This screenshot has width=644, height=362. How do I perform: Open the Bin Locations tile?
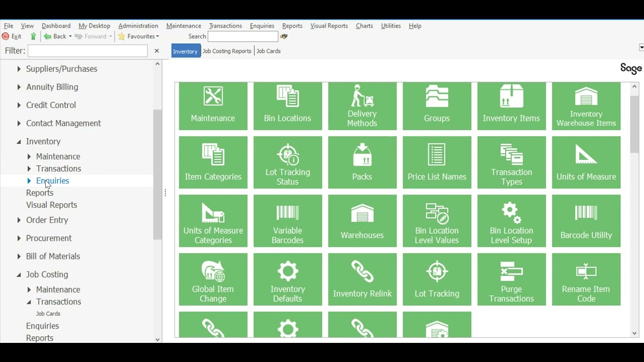click(287, 106)
